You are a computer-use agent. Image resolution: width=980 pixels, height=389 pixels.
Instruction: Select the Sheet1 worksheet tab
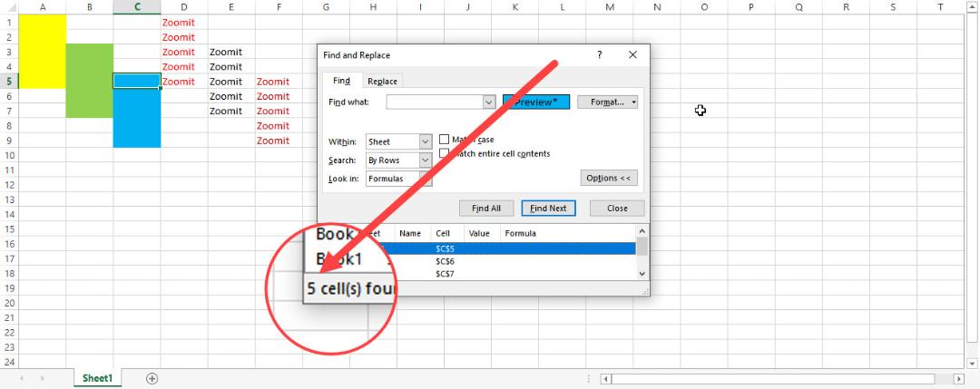coord(97,378)
